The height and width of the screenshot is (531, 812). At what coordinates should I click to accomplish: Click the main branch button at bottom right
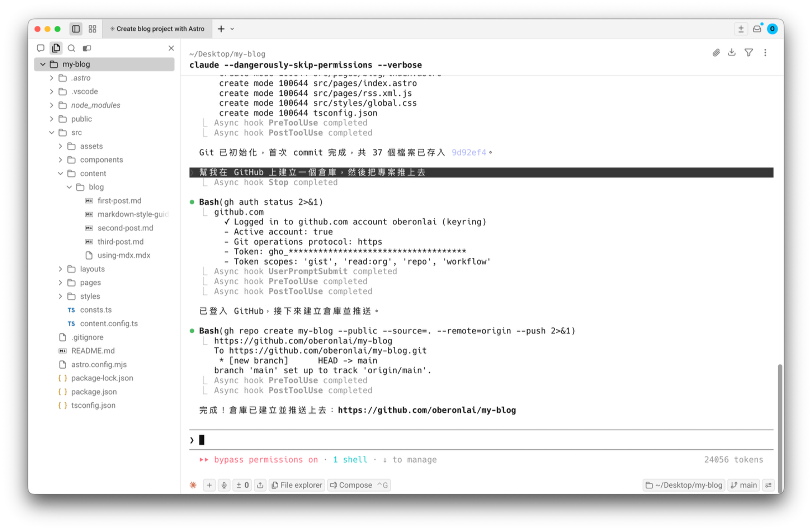[743, 485]
